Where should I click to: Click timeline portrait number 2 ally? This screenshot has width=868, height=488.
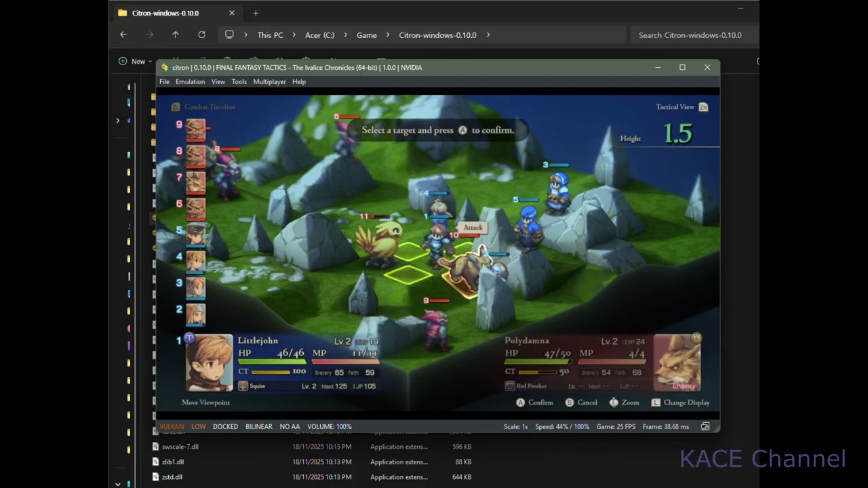(x=196, y=314)
